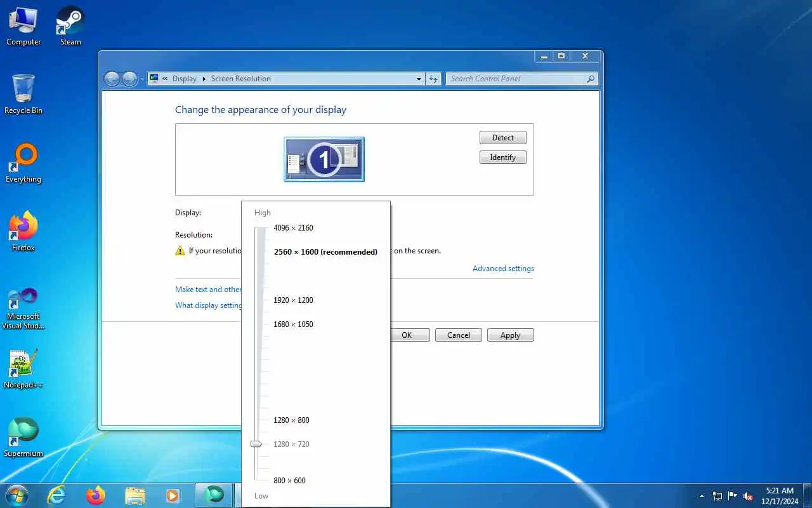Viewport: 812px width, 508px height.
Task: Expand the address bar history dropdown
Action: tap(419, 79)
